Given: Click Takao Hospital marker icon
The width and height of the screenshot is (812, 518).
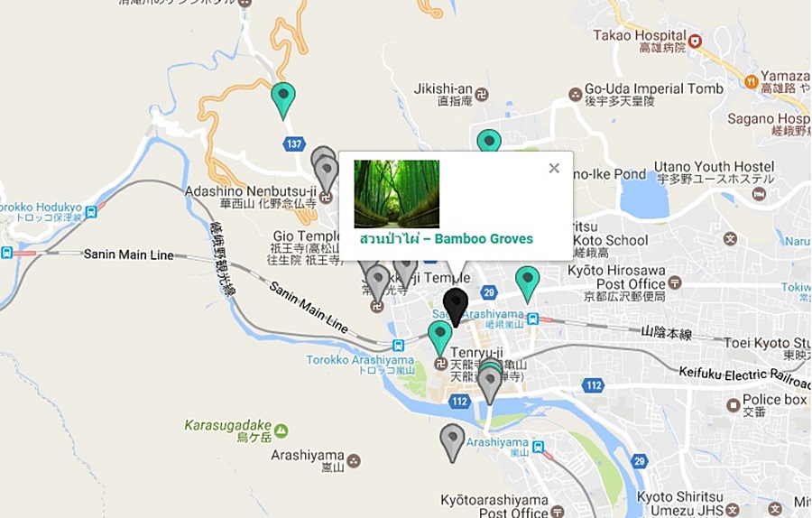Looking at the screenshot, I should pos(695,41).
